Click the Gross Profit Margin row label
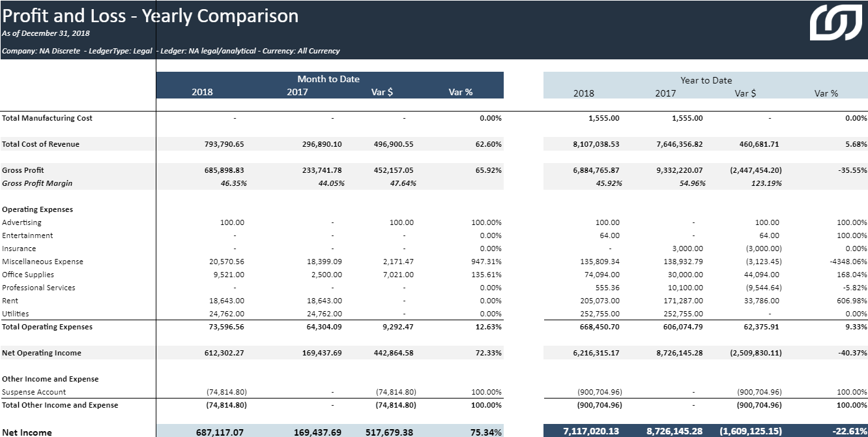This screenshot has height=437, width=868. [37, 183]
